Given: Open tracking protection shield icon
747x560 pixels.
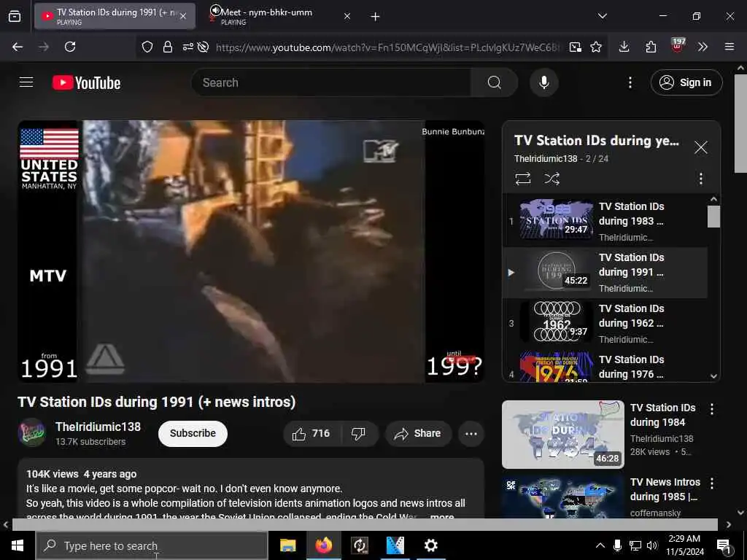Looking at the screenshot, I should [147, 47].
